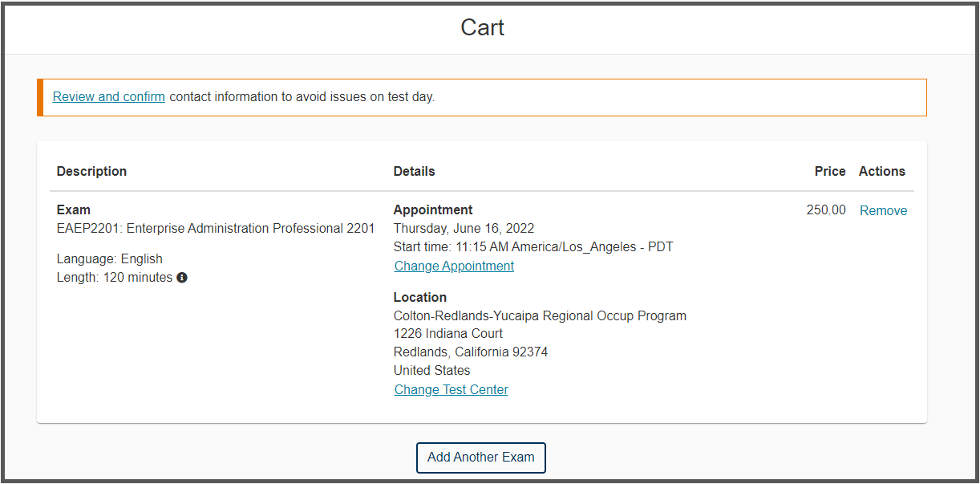Click the Change Test Center link

pos(451,390)
